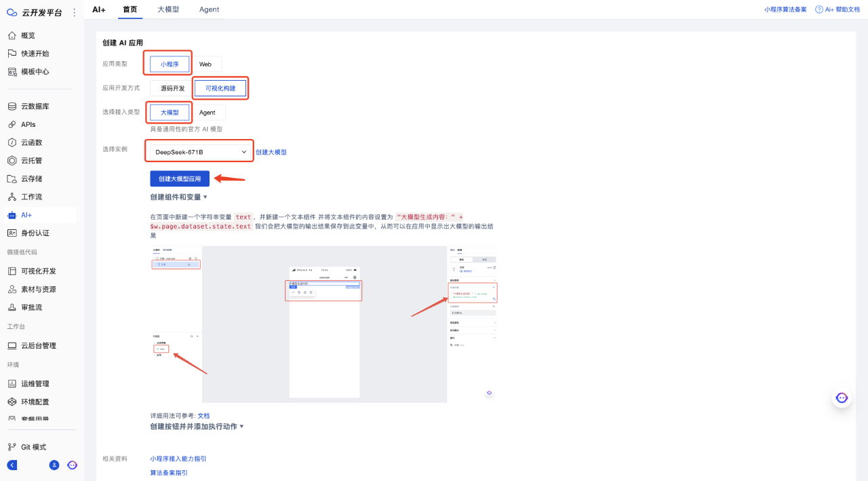868x481 pixels.
Task: Collapse the 创建组件和变量 section
Action: coord(179,197)
